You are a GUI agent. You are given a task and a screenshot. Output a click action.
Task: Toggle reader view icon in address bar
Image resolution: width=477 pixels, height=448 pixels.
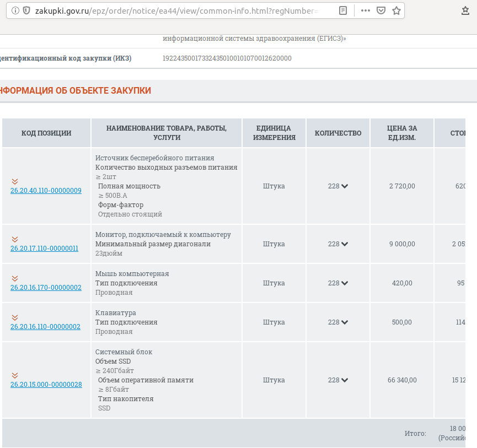tap(343, 10)
